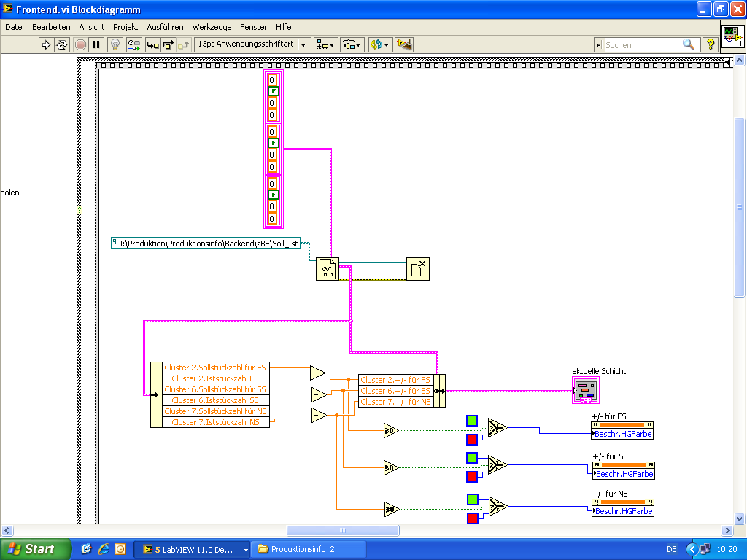Click the Clean Up Diagram icon
Viewport: 747px width, 560px height.
coord(403,44)
